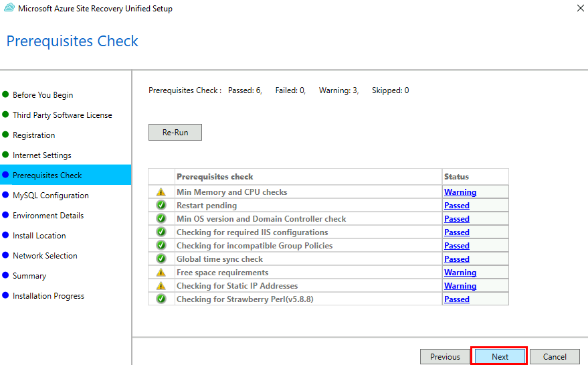Screen dimensions: 588x365
Task: Open the Before You Begin step
Action: 43,95
